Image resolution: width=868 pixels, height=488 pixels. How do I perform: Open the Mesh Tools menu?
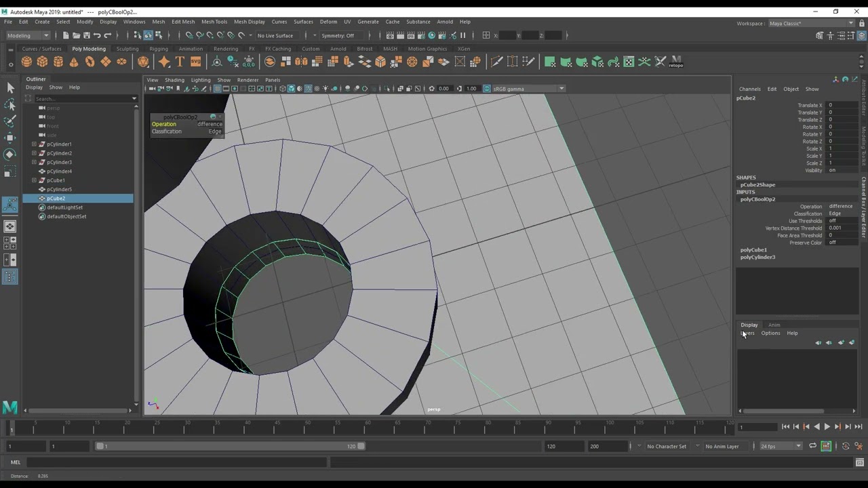[x=214, y=22]
